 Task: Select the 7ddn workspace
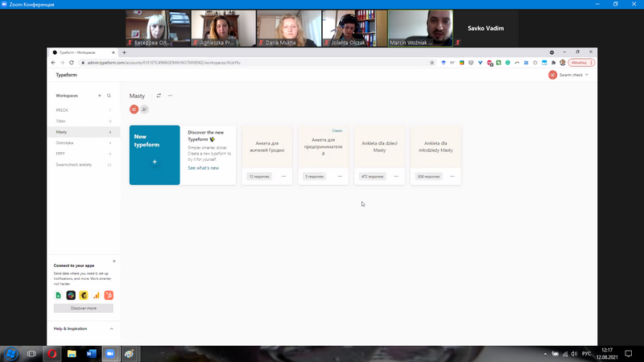point(84,121)
